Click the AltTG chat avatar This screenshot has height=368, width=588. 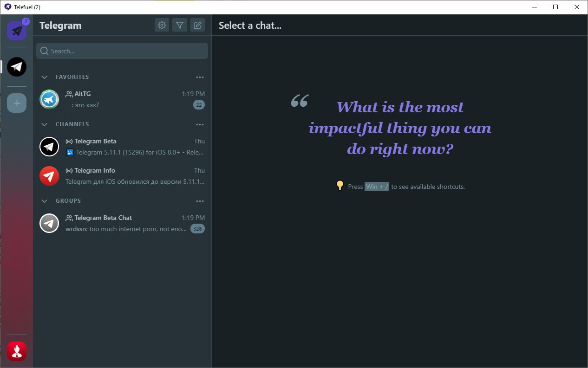(49, 99)
